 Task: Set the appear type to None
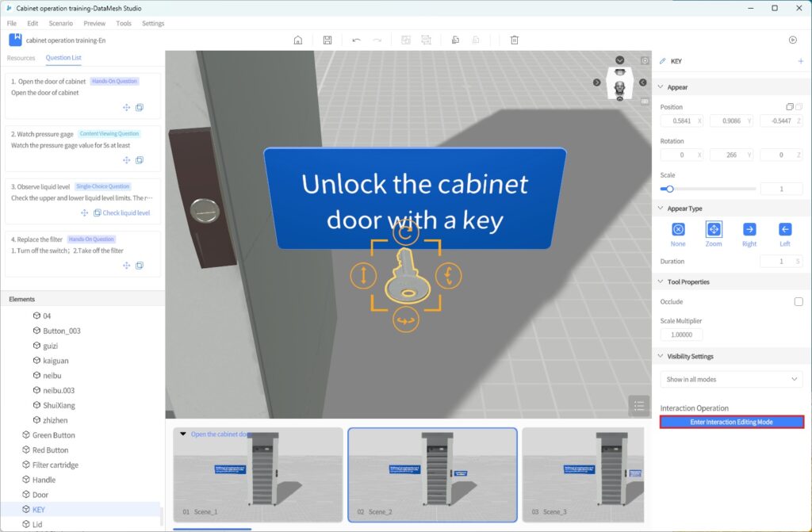coord(678,229)
